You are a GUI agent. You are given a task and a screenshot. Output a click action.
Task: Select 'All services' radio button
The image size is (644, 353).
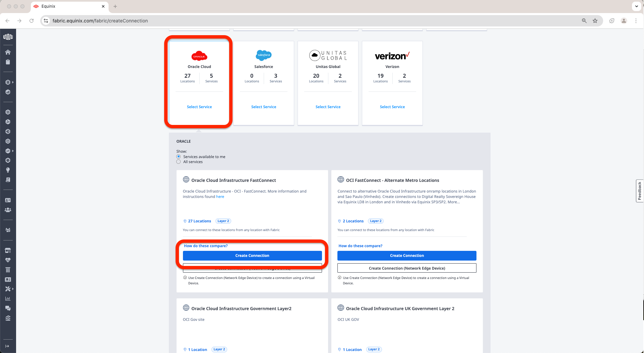point(179,162)
